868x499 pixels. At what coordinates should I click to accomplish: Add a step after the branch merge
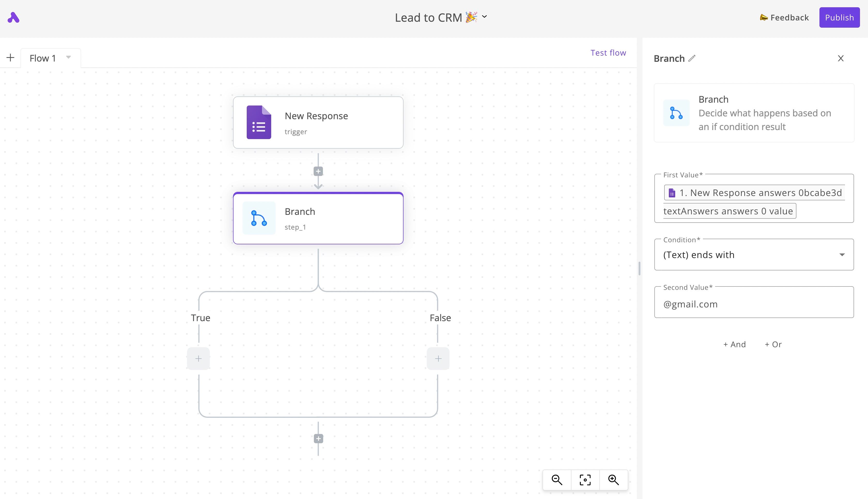pos(319,439)
